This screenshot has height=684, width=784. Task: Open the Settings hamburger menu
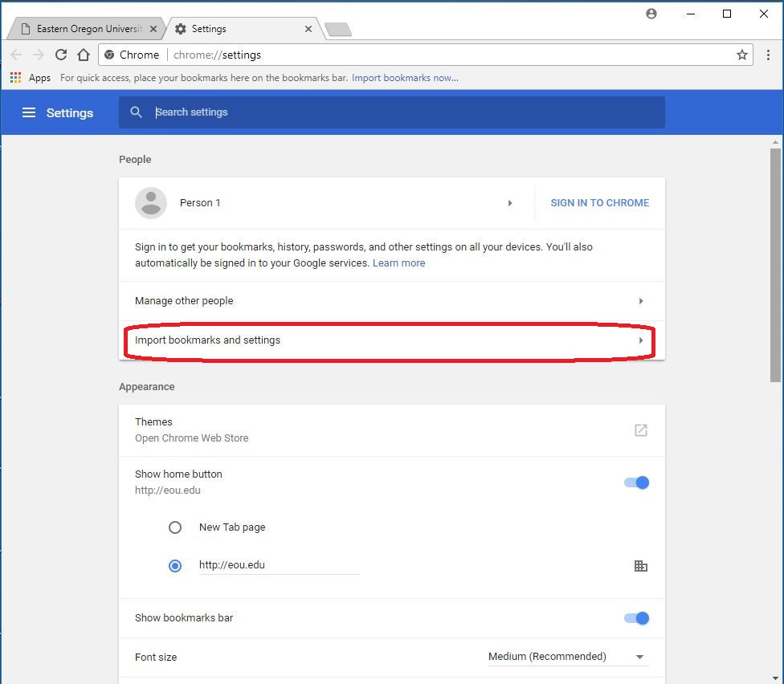tap(29, 113)
